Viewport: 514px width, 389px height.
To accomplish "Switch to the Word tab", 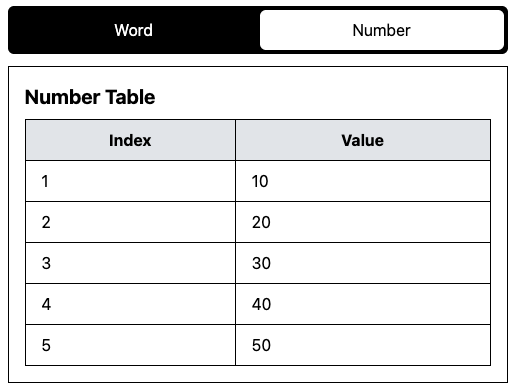I will [x=134, y=30].
